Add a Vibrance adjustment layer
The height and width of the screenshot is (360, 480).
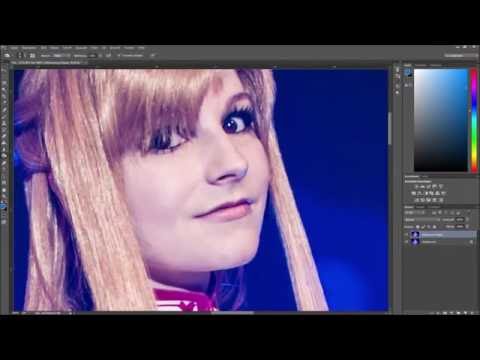[441, 186]
